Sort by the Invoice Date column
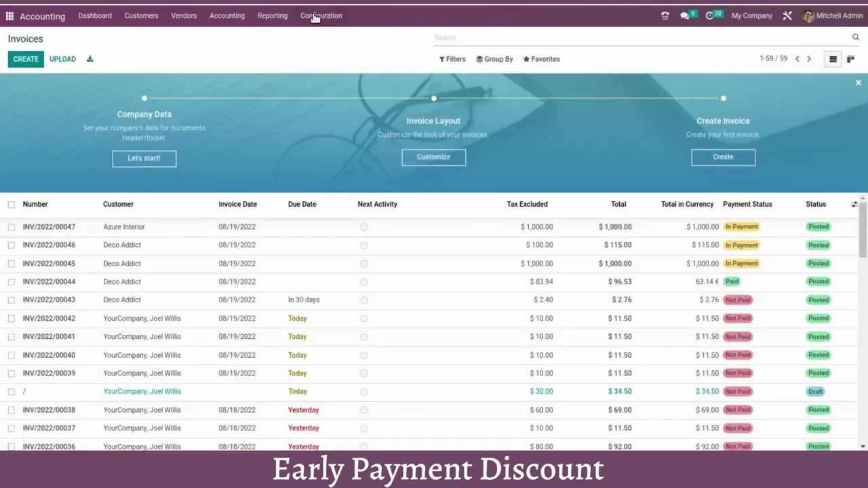Viewport: 868px width, 488px height. click(237, 204)
